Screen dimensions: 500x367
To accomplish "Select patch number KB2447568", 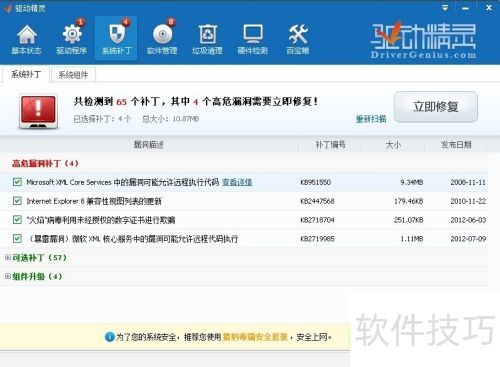I will click(317, 201).
